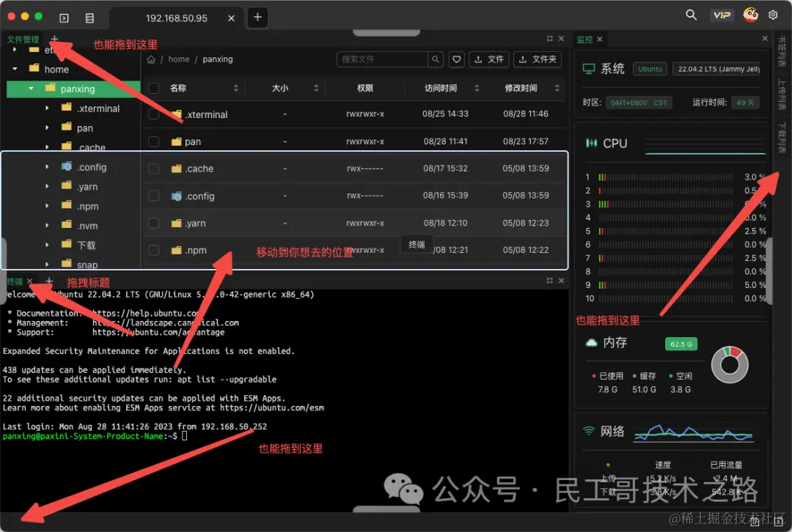
Task: Click the 文件夹 upload button
Action: (x=538, y=59)
